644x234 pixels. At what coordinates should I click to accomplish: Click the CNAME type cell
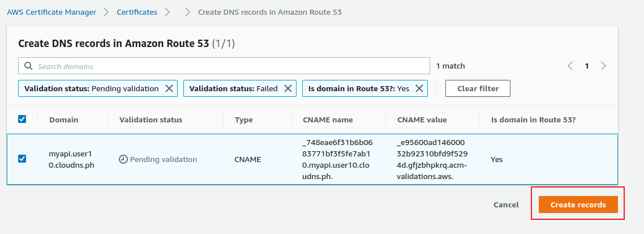[x=248, y=159]
